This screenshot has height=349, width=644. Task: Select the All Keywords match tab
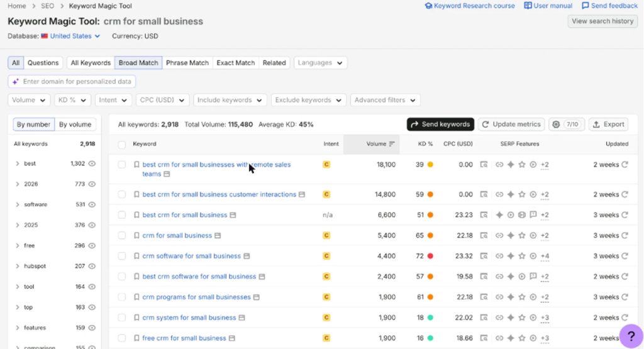91,63
